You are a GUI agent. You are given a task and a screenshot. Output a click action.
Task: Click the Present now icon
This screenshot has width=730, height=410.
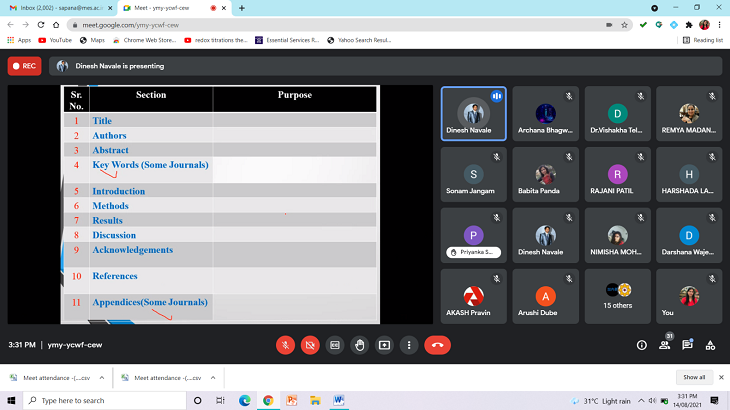coord(384,344)
